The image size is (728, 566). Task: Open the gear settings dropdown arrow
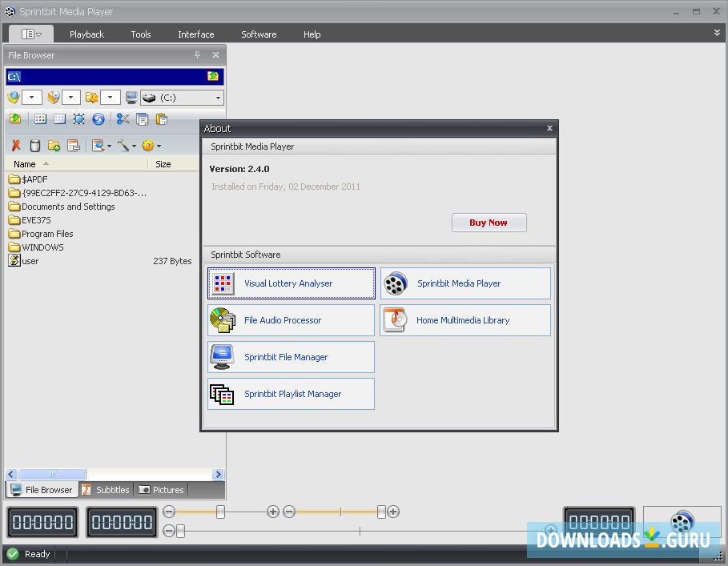pyautogui.click(x=159, y=147)
